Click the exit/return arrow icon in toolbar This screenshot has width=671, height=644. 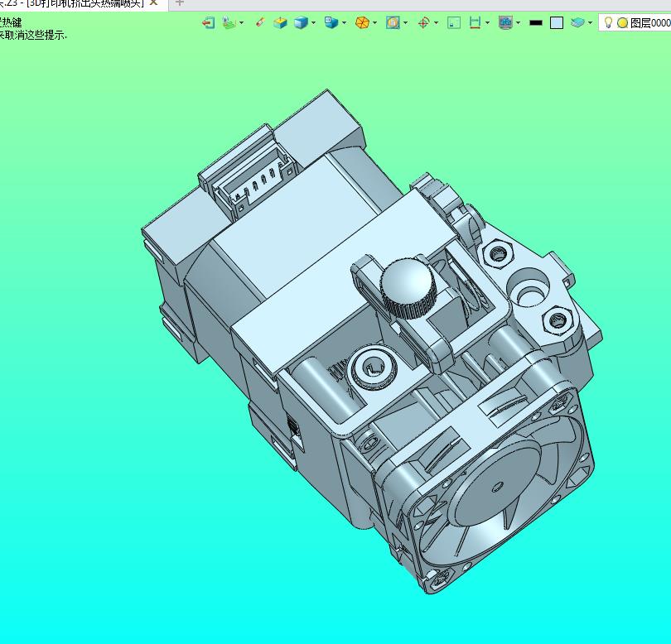tap(209, 22)
